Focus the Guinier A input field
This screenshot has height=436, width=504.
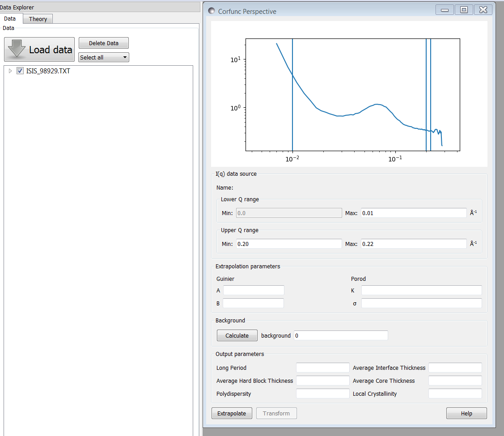point(254,290)
